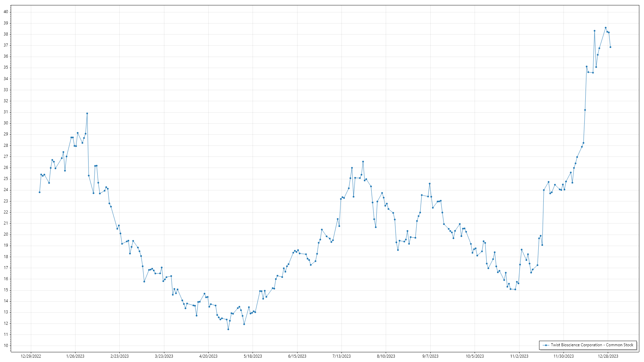Screen dimensions: 644x362
Task: Click the 12/29/2022 x-axis date label
Action: (31, 356)
